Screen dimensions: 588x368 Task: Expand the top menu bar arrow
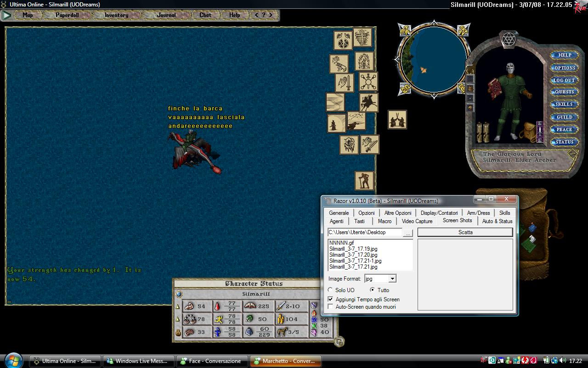click(x=6, y=15)
